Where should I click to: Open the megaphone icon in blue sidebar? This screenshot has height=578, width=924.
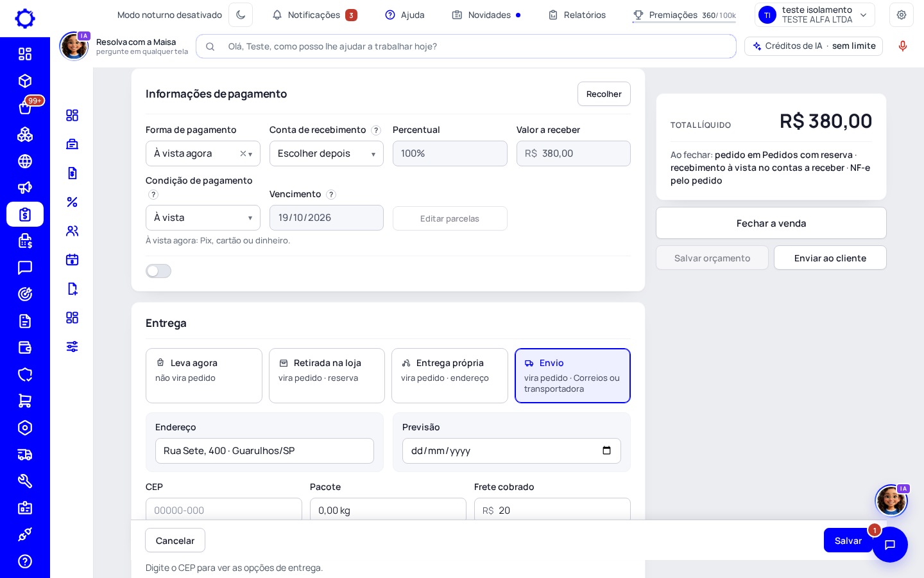pos(25,188)
